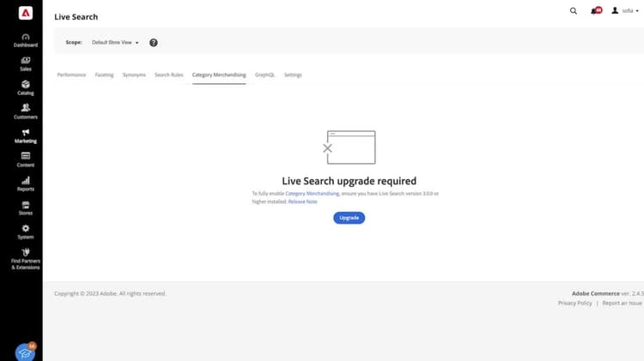This screenshot has width=644, height=361.
Task: Switch to the GraphQL tab
Action: (264, 75)
